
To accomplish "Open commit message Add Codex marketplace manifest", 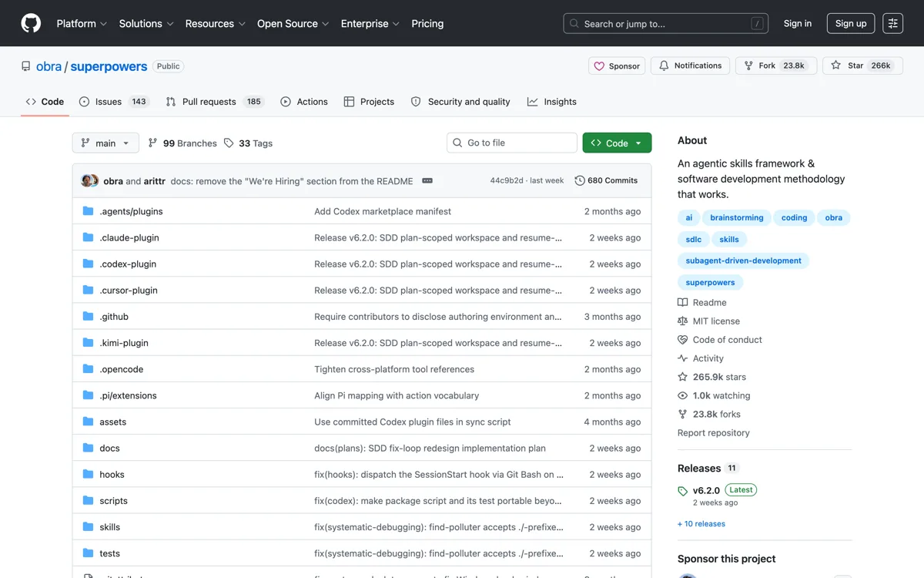I will coord(383,211).
